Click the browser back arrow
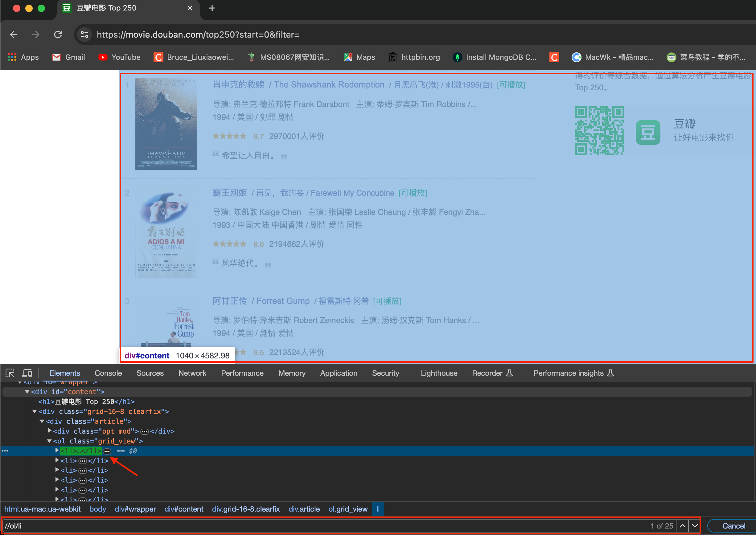This screenshot has width=756, height=535. pos(14,35)
